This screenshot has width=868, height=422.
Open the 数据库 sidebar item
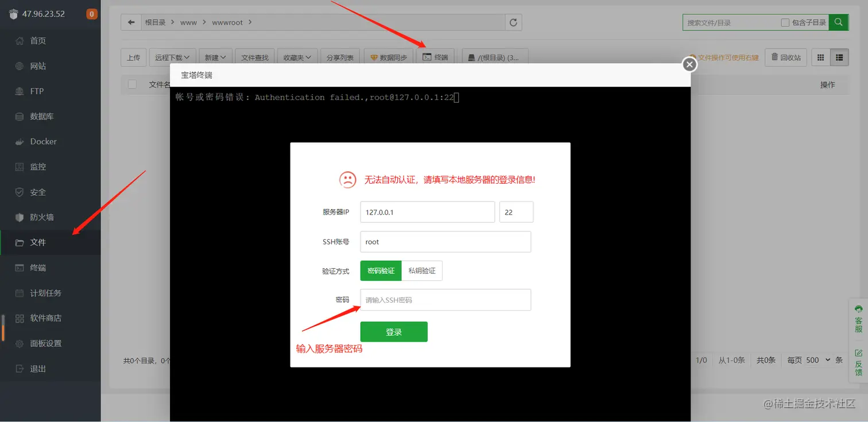[x=50, y=117]
